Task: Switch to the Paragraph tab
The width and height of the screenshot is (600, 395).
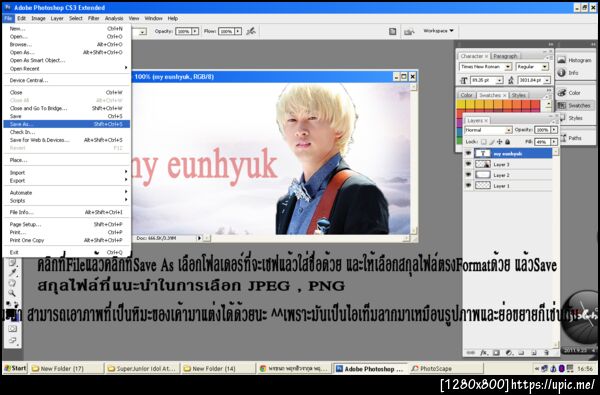Action: [x=505, y=56]
